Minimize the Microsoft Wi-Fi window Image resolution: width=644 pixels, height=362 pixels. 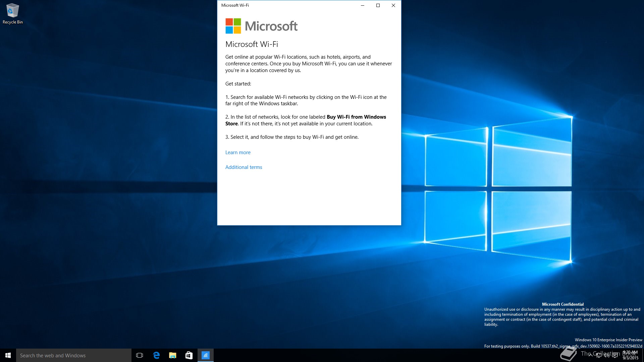363,5
